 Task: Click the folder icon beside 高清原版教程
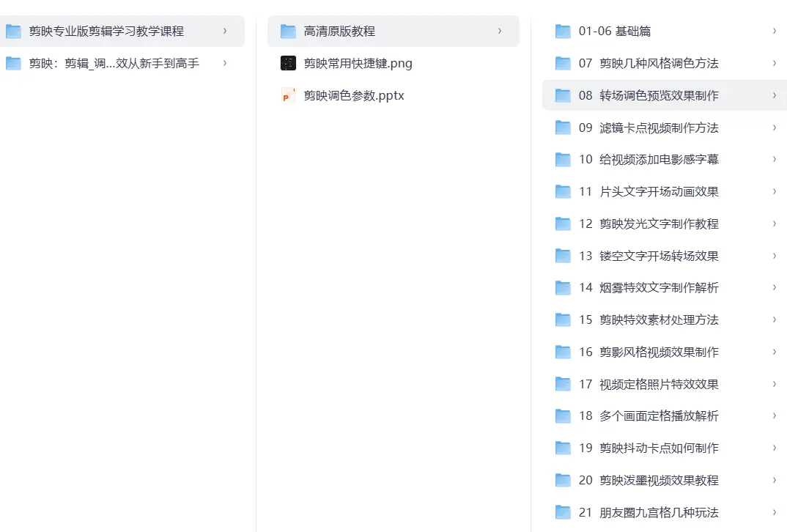click(x=288, y=32)
